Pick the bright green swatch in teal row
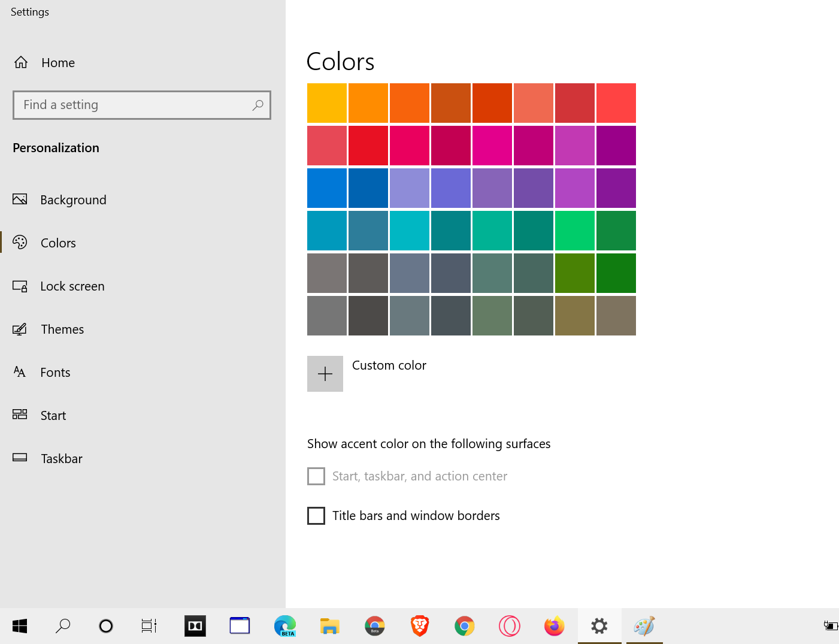The image size is (839, 644). (x=575, y=231)
